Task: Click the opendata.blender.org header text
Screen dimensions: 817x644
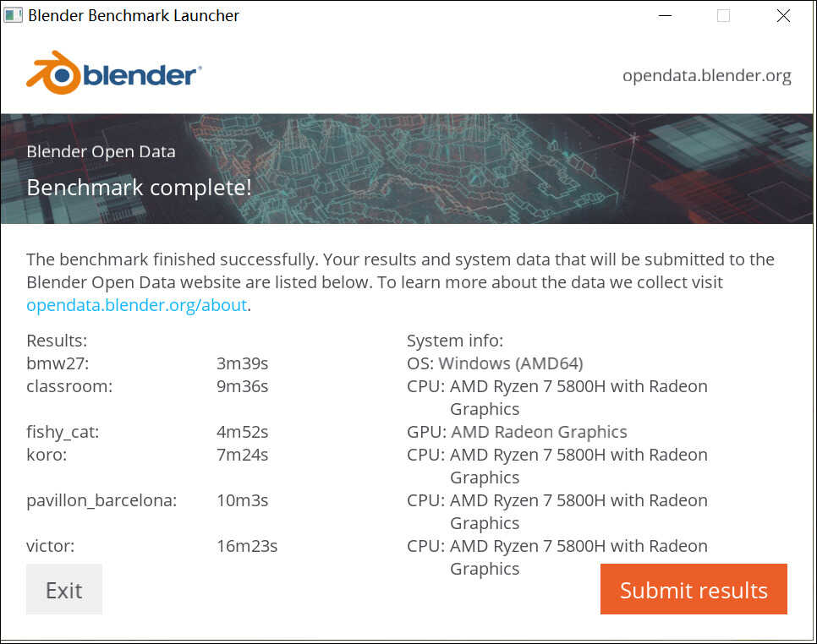Action: click(706, 76)
